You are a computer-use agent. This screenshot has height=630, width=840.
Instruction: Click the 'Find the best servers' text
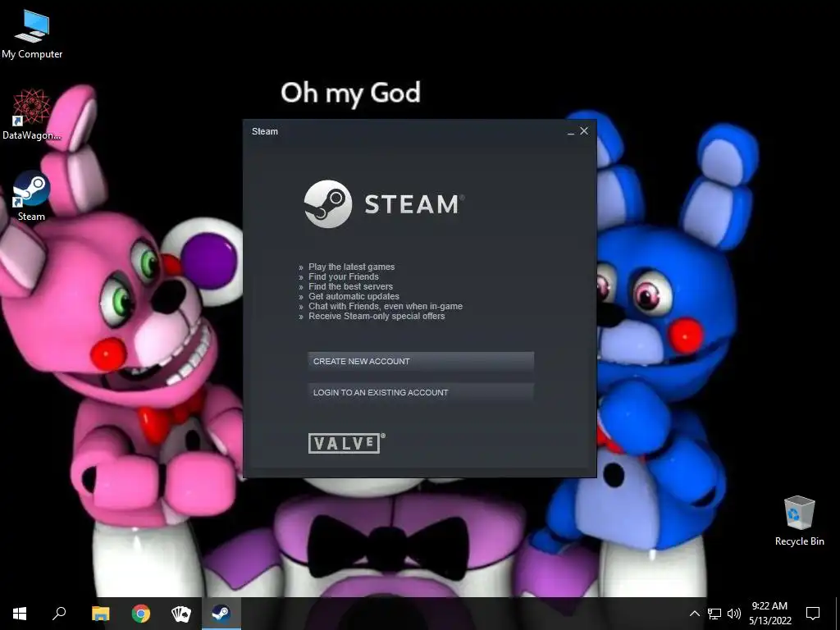click(350, 286)
